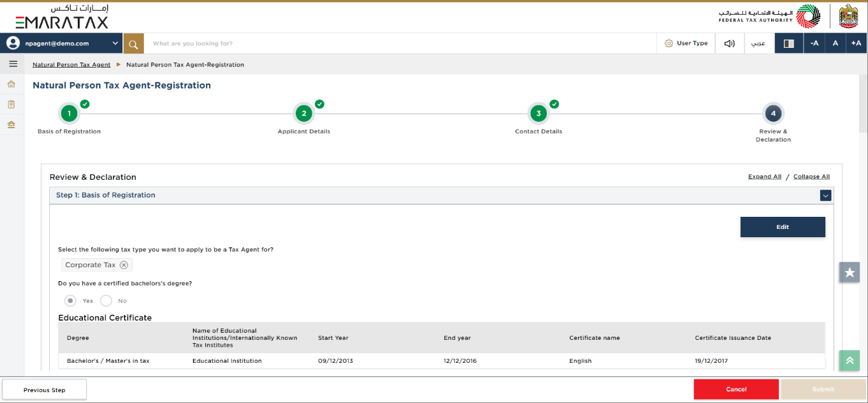868x403 pixels.
Task: Open the favorites star side button
Action: pyautogui.click(x=850, y=272)
